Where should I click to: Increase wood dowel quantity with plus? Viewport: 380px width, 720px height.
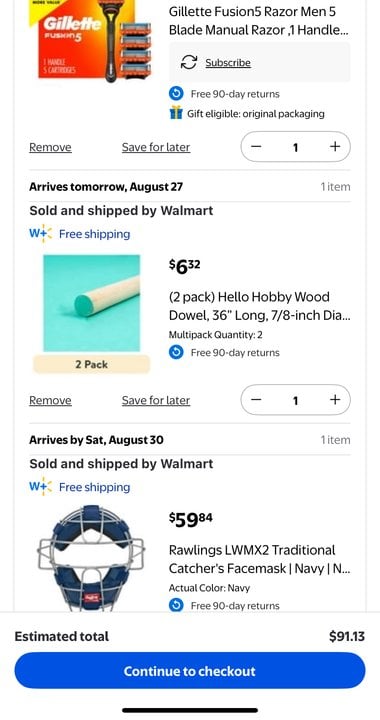pos(335,400)
